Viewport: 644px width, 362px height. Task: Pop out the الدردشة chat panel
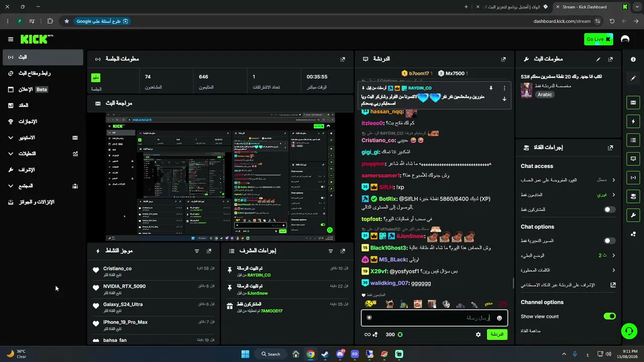503,59
